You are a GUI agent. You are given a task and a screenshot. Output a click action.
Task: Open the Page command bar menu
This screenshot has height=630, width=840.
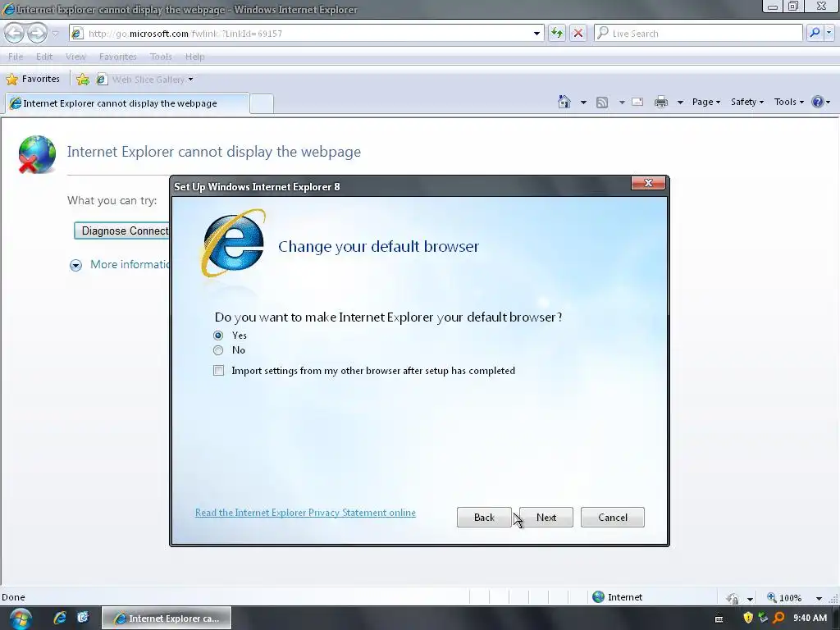point(705,102)
